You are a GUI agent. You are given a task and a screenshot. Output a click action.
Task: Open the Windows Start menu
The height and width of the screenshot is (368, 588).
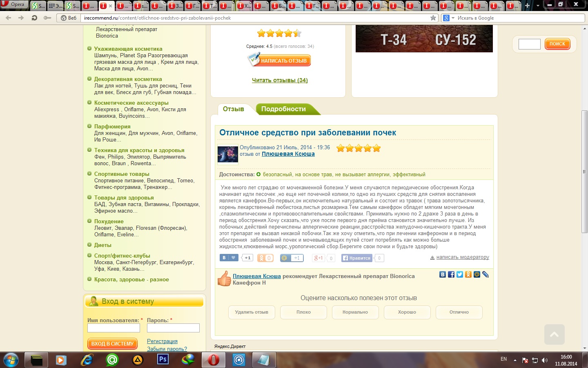click(x=11, y=360)
